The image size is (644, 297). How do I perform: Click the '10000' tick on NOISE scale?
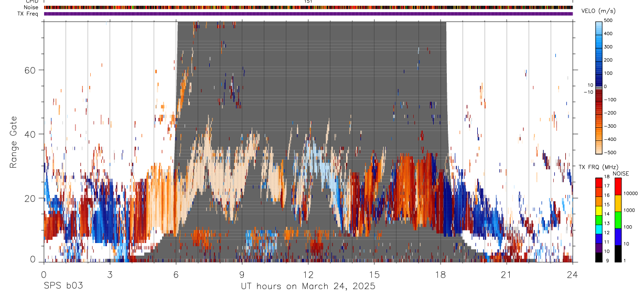631,194
